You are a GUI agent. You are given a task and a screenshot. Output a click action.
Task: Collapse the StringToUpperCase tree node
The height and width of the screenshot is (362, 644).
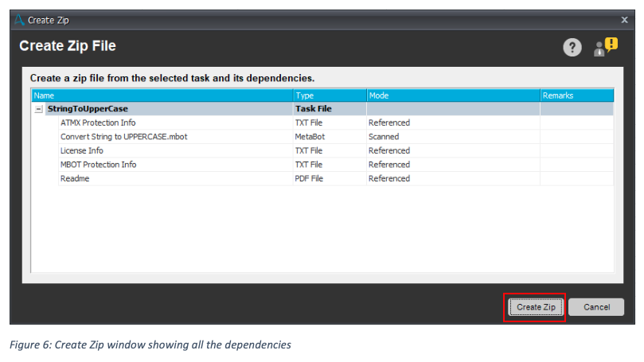39,109
